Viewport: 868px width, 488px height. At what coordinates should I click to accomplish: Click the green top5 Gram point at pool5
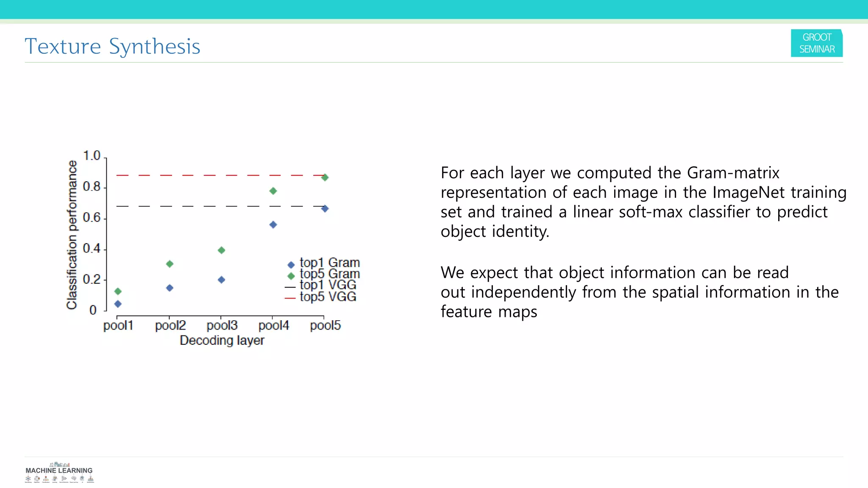coord(325,177)
